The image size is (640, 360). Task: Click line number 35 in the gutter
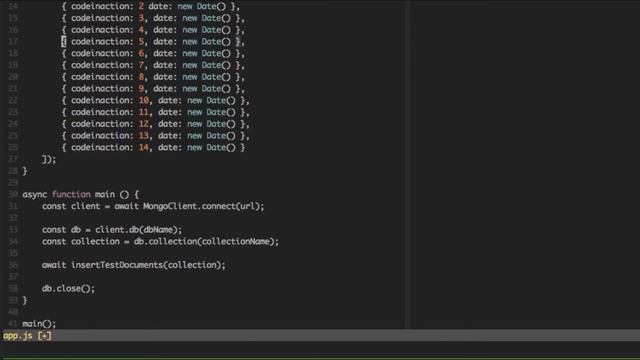coord(13,253)
